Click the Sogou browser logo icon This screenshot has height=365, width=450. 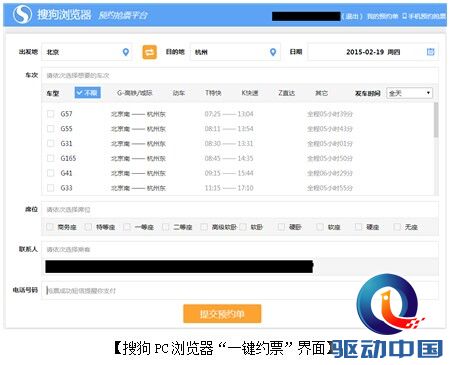(x=22, y=15)
